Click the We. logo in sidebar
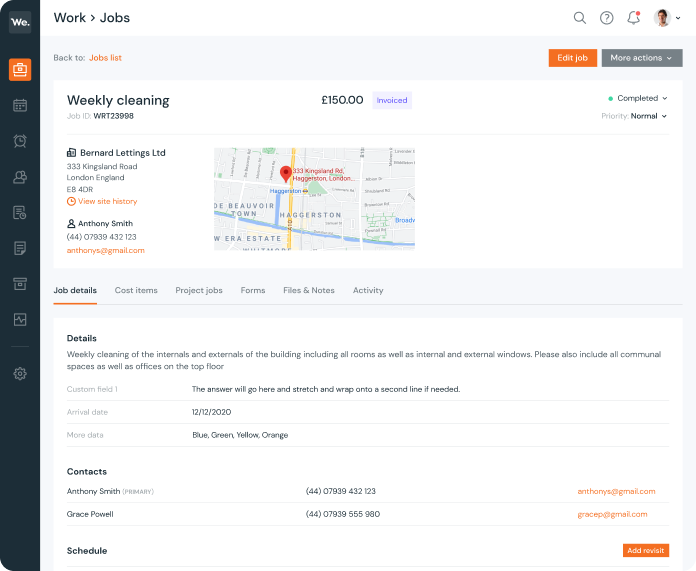 pos(20,22)
